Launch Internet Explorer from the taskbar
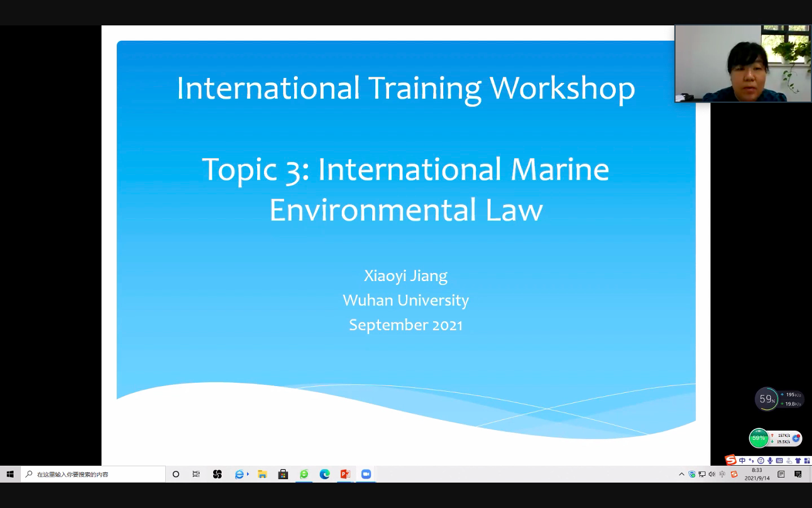 pos(240,474)
